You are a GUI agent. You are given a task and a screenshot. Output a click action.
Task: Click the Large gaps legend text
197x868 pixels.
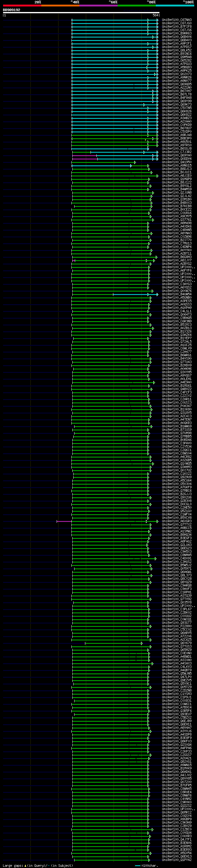coord(38,865)
